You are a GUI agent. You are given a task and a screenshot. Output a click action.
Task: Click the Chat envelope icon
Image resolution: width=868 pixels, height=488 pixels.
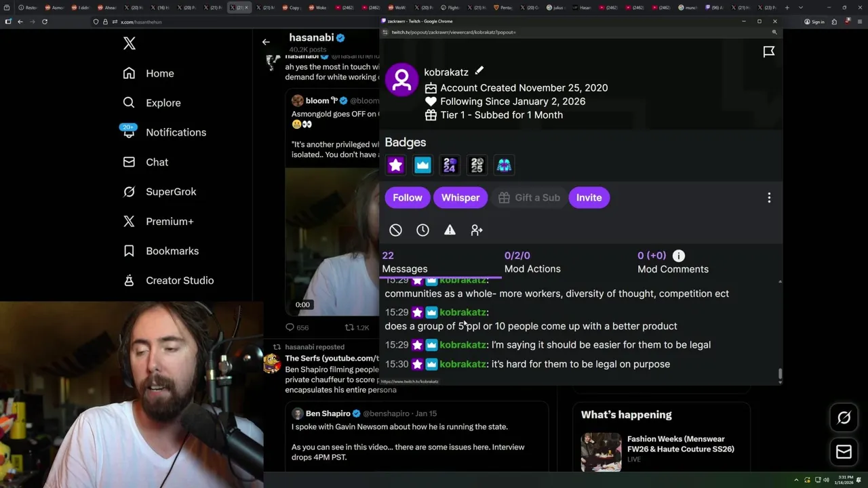click(x=129, y=162)
